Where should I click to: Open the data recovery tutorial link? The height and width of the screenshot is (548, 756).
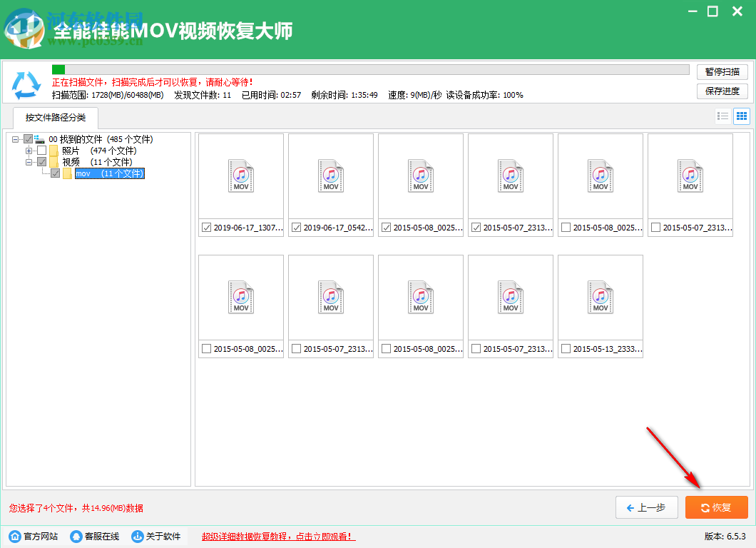coord(278,537)
